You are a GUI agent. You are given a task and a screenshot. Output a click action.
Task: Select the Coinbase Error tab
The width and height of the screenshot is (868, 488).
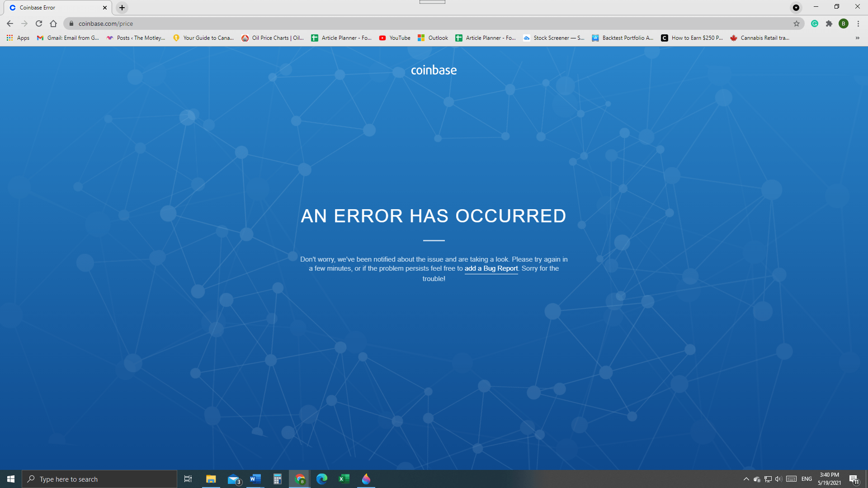[x=54, y=7]
